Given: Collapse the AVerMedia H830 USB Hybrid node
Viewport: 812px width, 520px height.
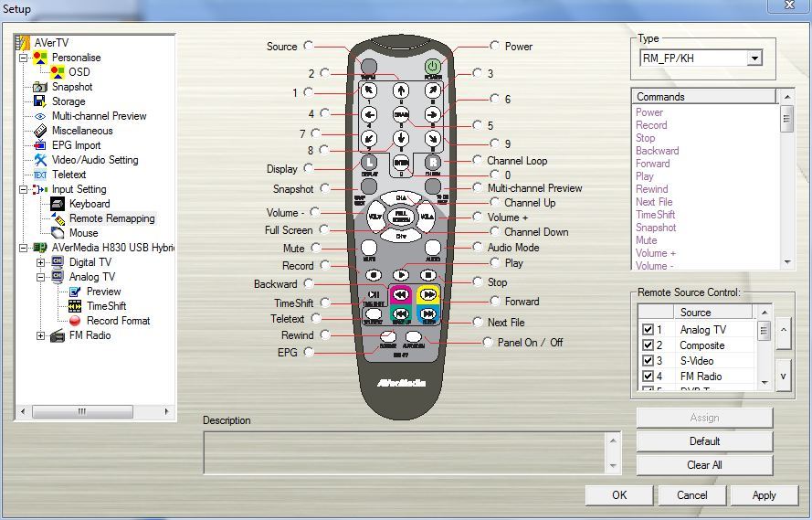Looking at the screenshot, I should click(x=24, y=248).
